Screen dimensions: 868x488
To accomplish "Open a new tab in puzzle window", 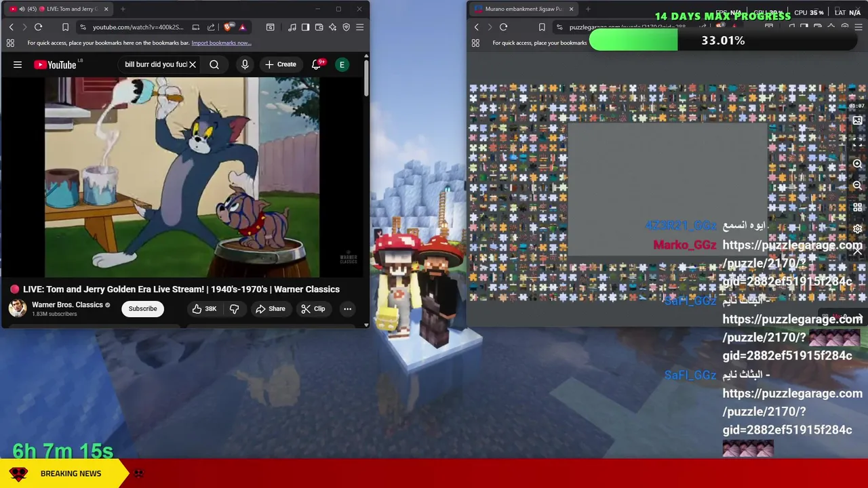I will coord(588,9).
